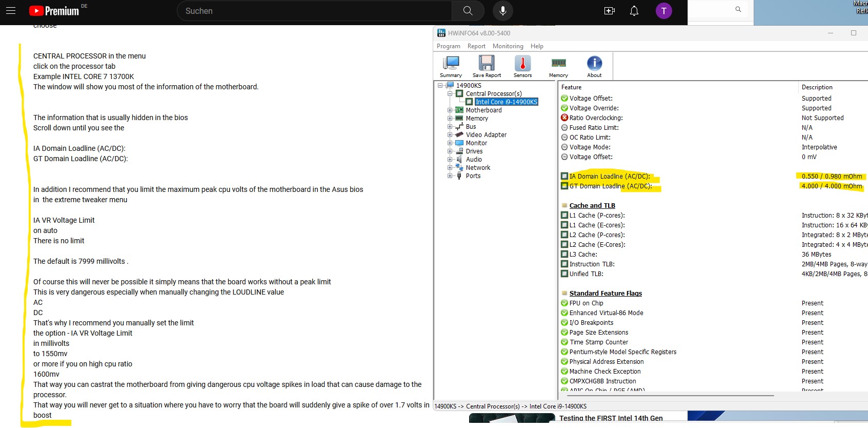This screenshot has width=868, height=428.
Task: Select the Ratio Overclocking feature row
Action: (714, 118)
